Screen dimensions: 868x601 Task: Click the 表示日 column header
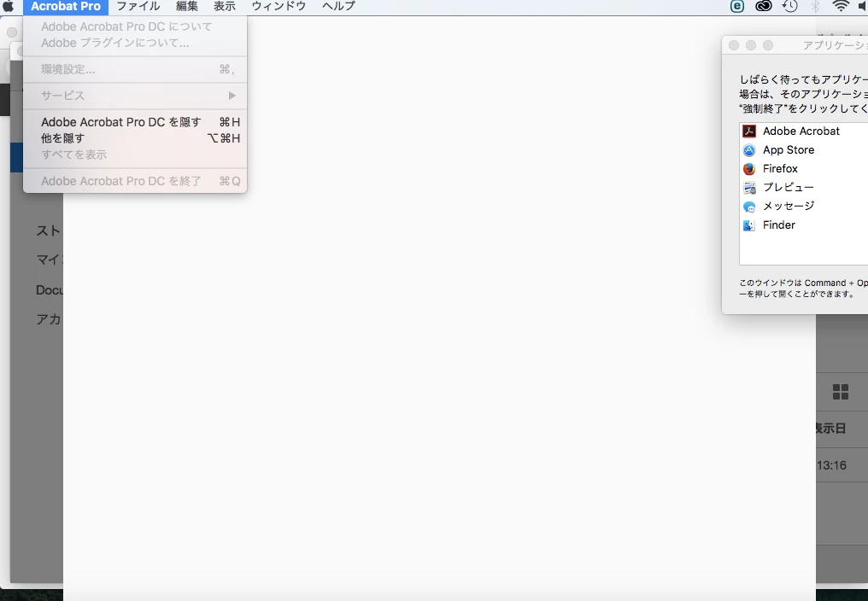(830, 429)
